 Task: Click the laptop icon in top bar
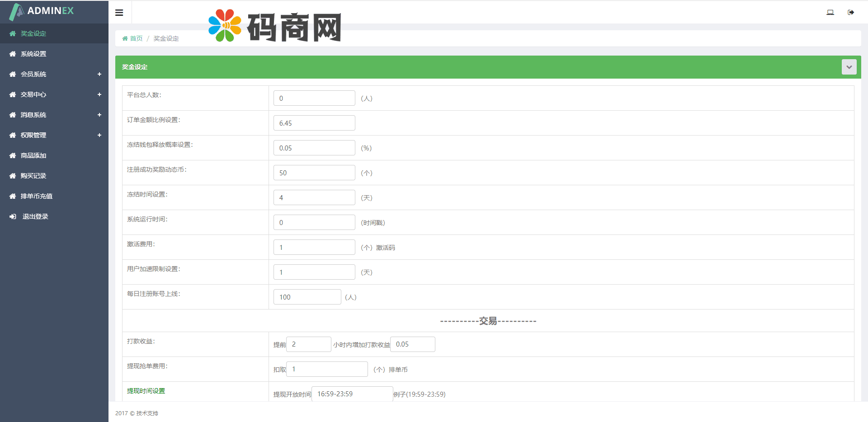(x=830, y=12)
